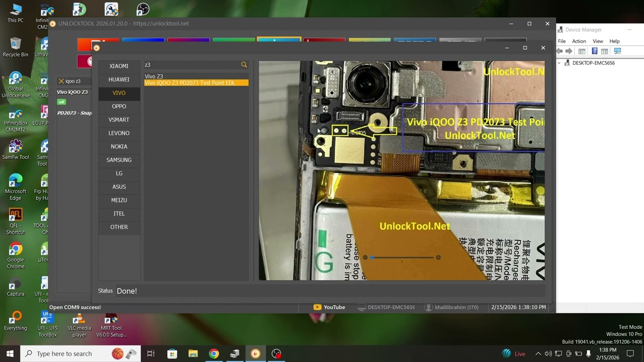644x362 pixels.
Task: Open Google Chrome desktop shortcut
Action: click(x=16, y=256)
